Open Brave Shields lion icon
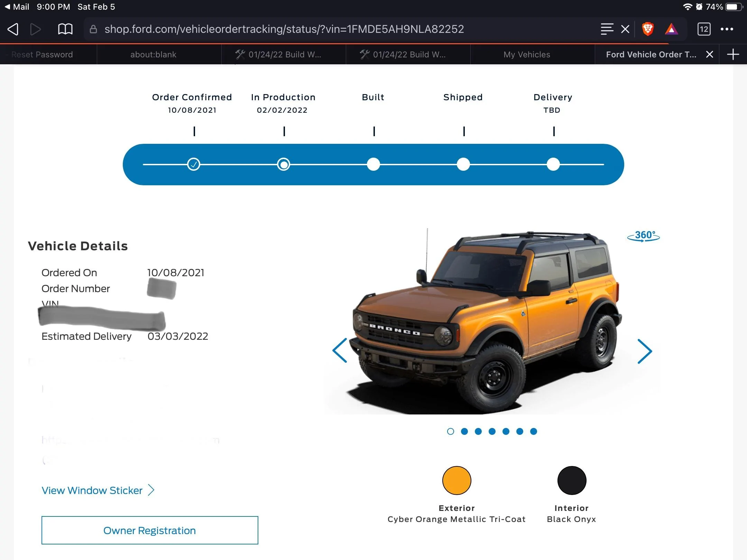 [x=648, y=29]
